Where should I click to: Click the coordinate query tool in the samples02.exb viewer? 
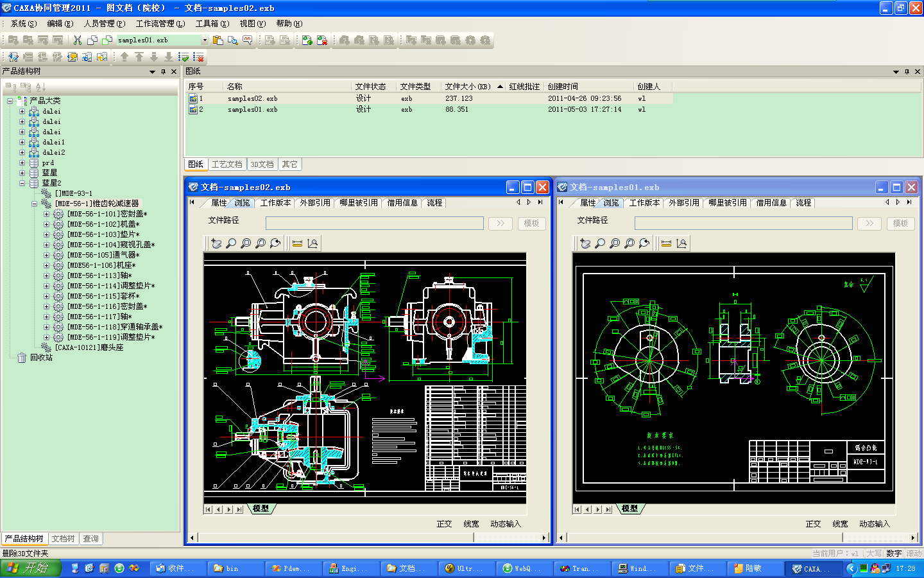pyautogui.click(x=312, y=243)
